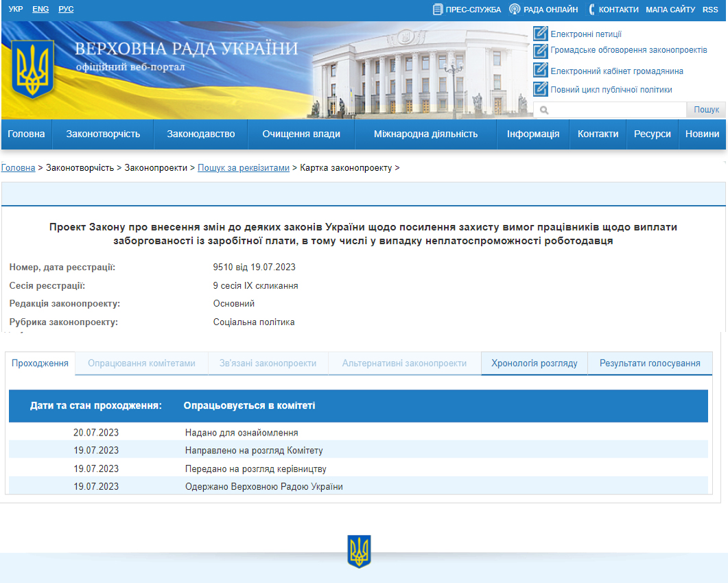
Task: Switch language to ENG
Action: coord(40,9)
